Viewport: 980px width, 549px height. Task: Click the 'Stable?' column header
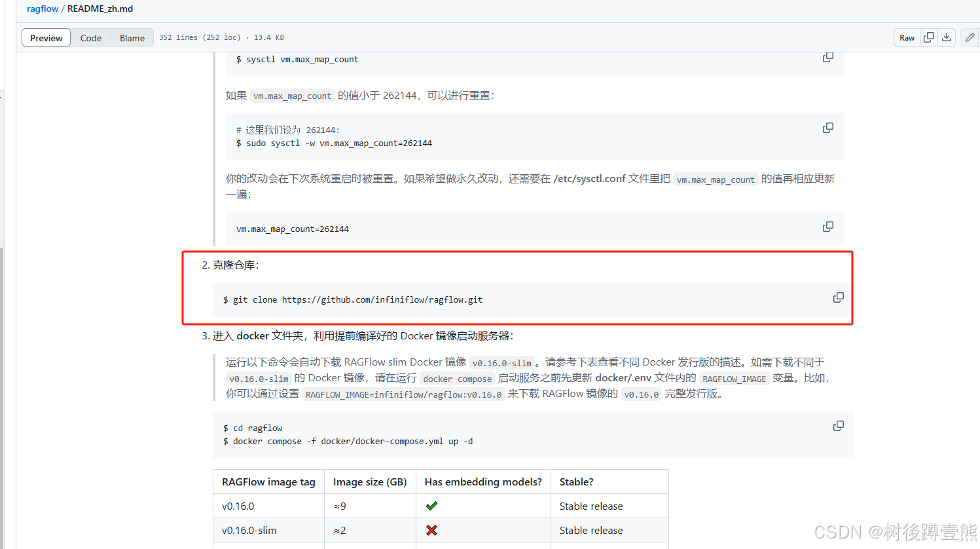click(x=609, y=482)
